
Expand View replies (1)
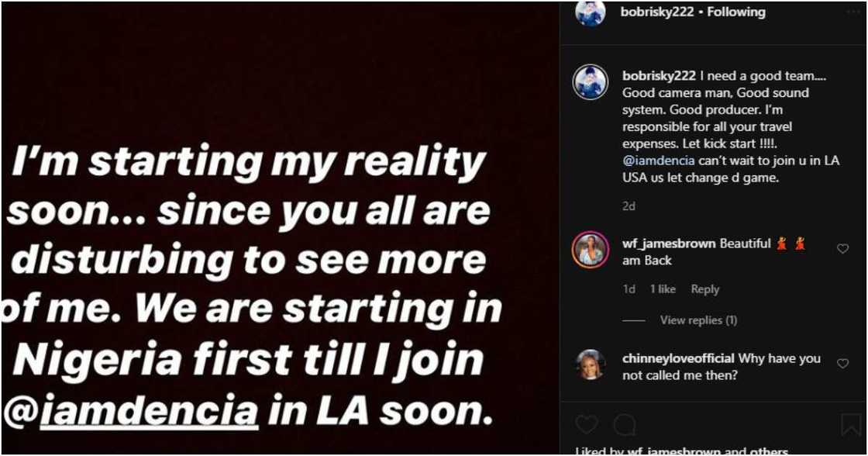point(698,320)
